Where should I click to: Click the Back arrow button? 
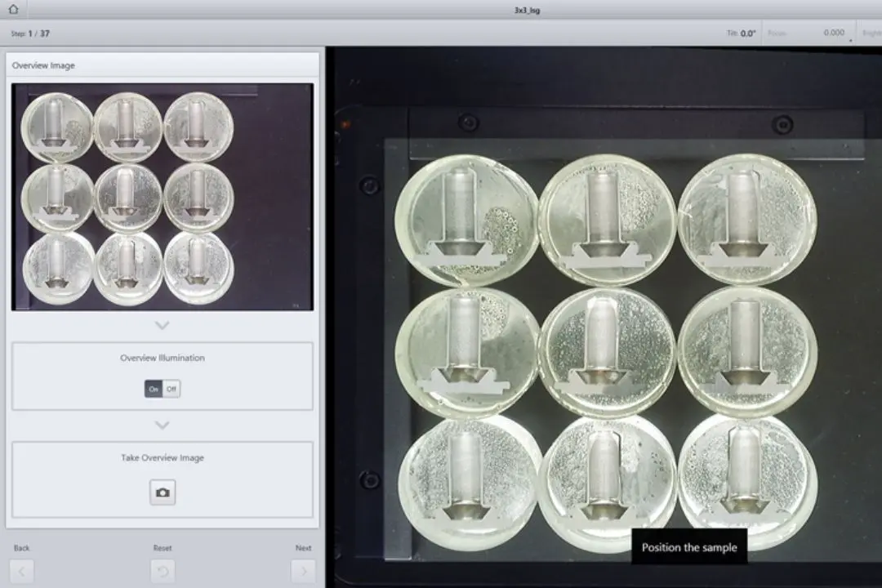click(x=21, y=572)
